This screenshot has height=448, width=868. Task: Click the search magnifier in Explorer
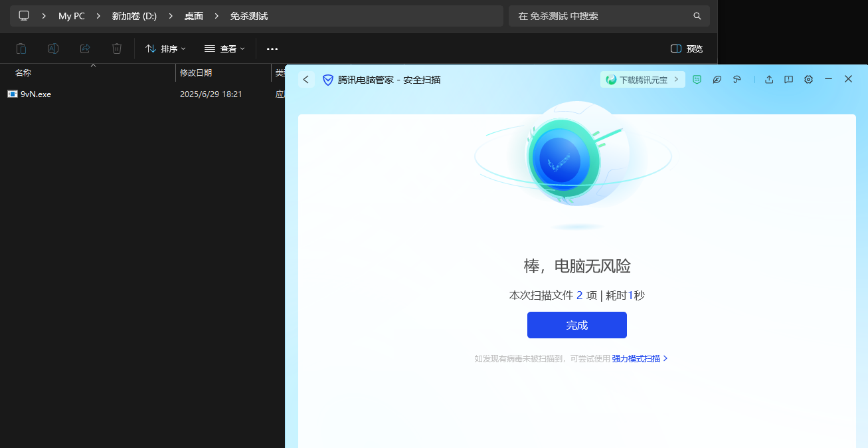[x=697, y=16]
